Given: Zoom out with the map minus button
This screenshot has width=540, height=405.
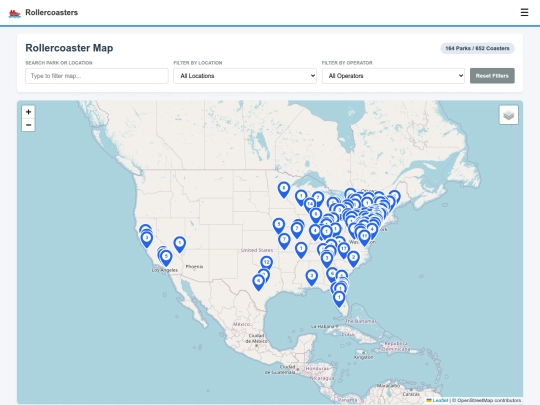Looking at the screenshot, I should pyautogui.click(x=28, y=125).
